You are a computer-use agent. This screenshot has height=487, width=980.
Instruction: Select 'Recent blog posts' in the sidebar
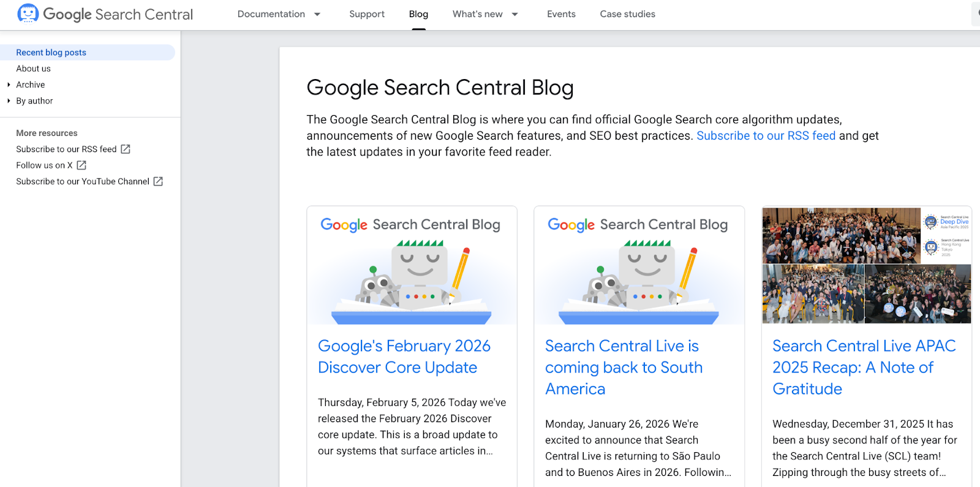point(51,52)
